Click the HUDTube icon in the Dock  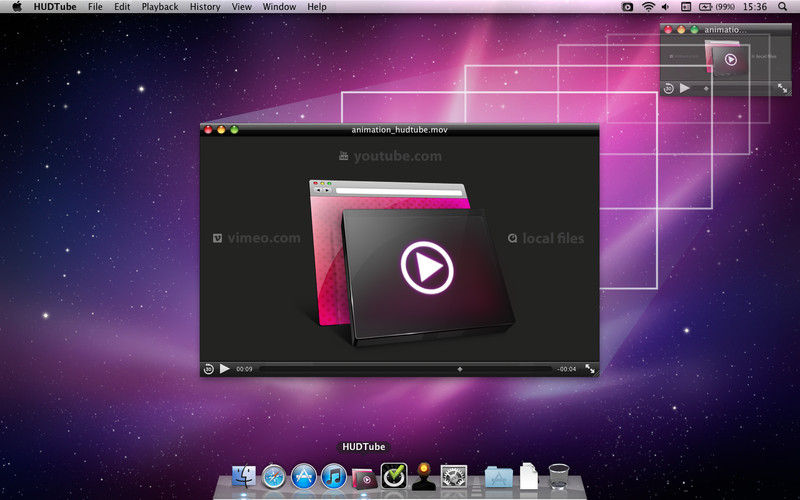pos(366,477)
